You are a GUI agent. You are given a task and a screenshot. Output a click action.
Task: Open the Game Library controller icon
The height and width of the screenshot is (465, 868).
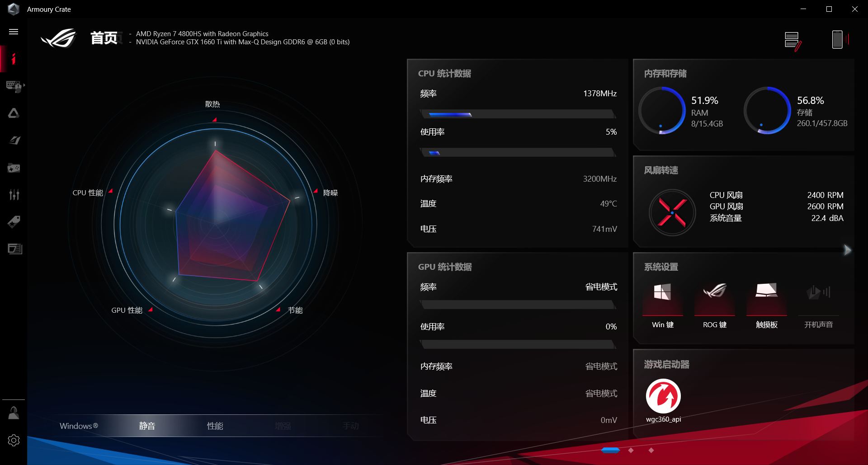[14, 168]
